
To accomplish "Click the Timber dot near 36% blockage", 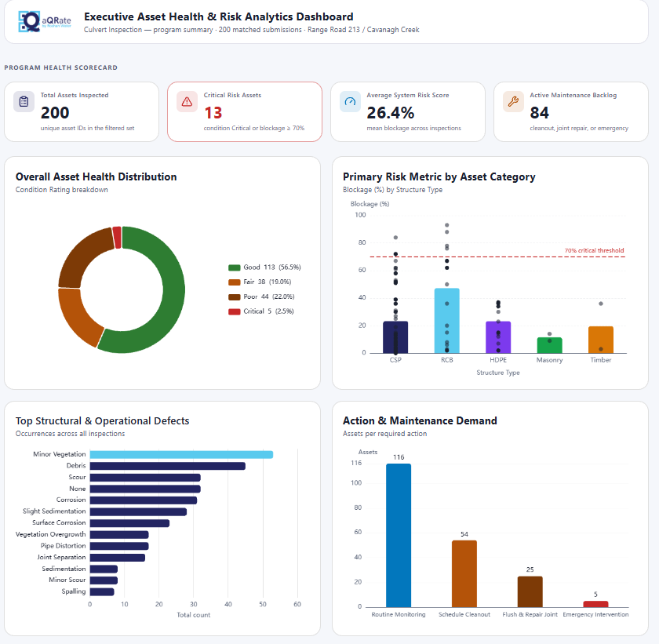I will point(601,304).
